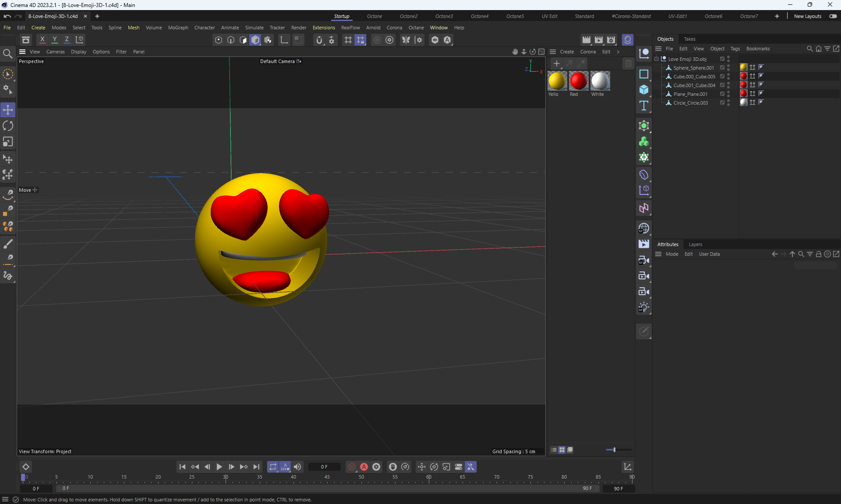Switch to the Takes tab

[689, 39]
